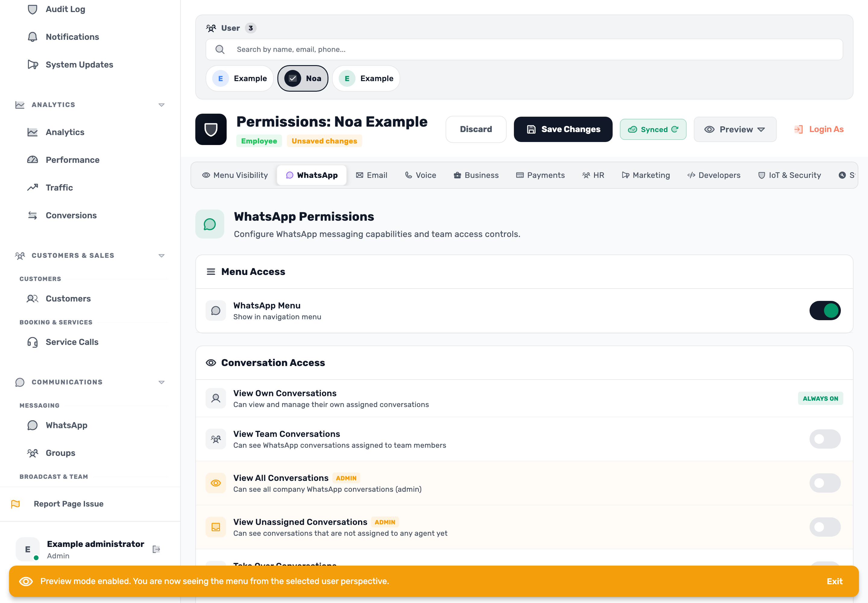Click the refresh icon in Synced badge
The width and height of the screenshot is (868, 603).
tap(675, 129)
